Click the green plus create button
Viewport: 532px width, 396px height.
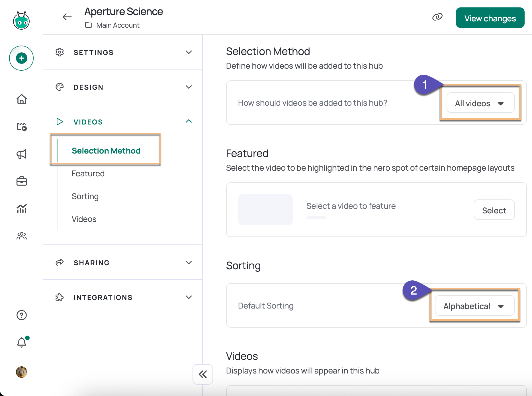[x=21, y=58]
